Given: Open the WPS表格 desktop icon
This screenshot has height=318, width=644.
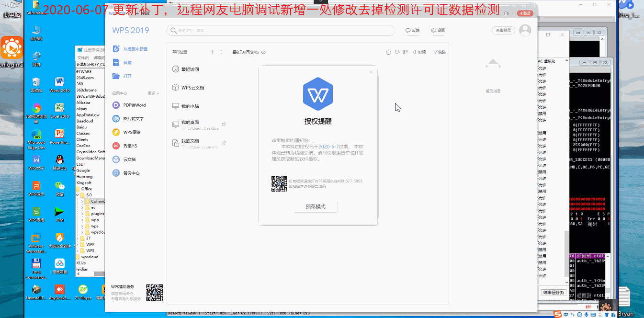Looking at the screenshot, I should tap(36, 215).
